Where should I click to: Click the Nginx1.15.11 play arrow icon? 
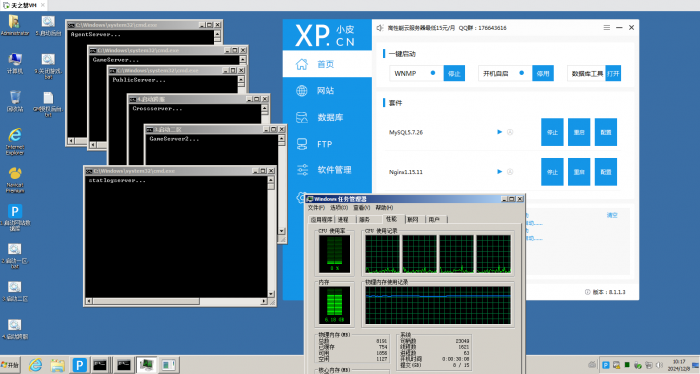point(500,171)
